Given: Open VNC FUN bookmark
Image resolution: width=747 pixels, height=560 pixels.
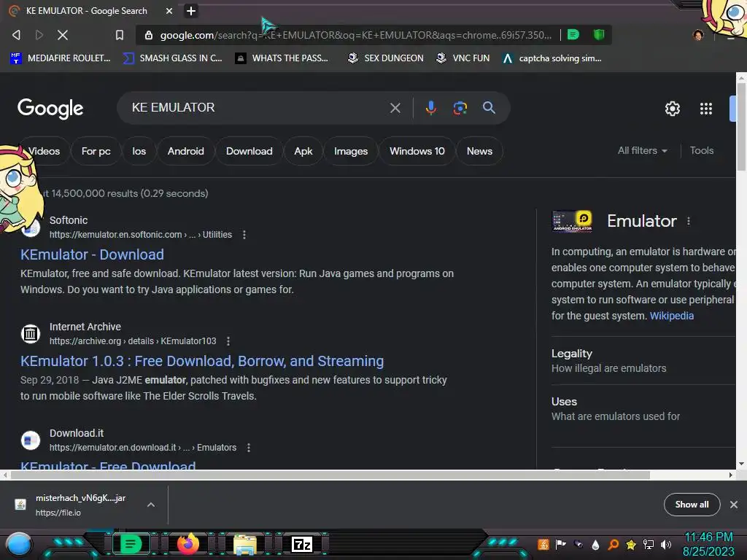Looking at the screenshot, I should pyautogui.click(x=463, y=58).
